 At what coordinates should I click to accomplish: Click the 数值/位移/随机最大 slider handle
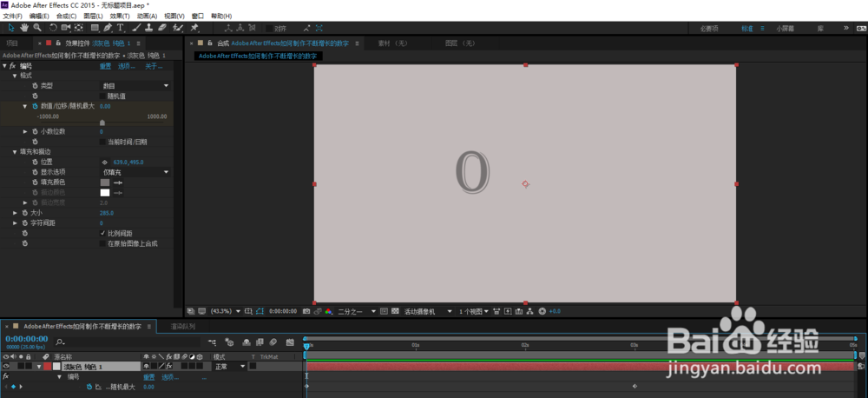(102, 122)
